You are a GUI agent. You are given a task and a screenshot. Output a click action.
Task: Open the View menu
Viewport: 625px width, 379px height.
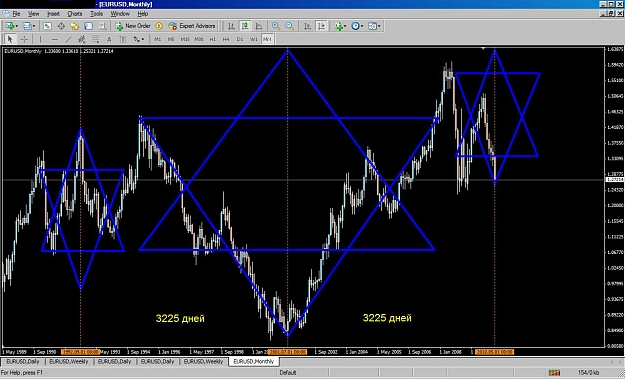point(33,14)
